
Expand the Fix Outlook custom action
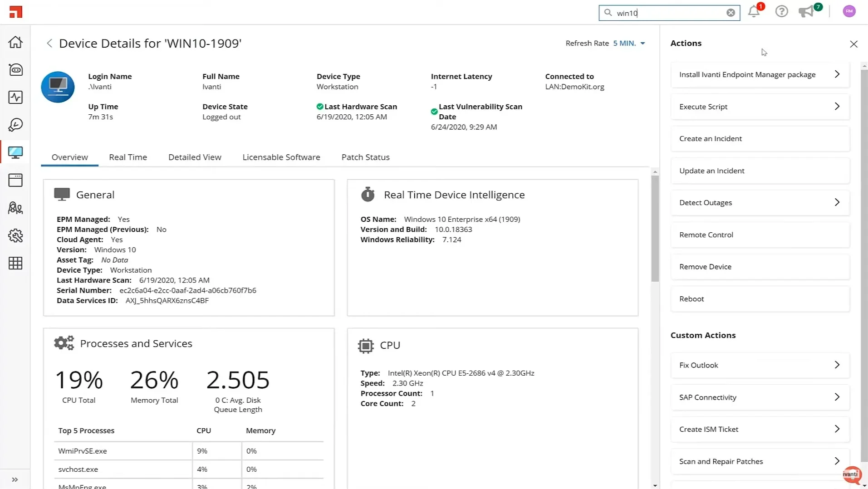click(x=760, y=365)
